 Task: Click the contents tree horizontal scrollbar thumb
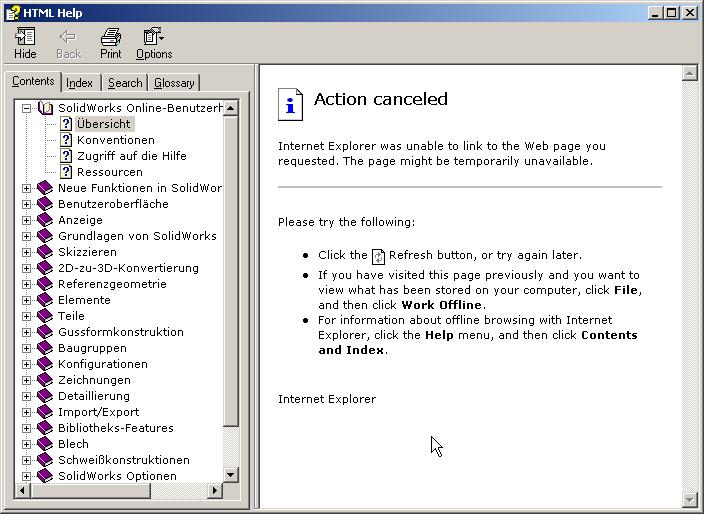coord(90,490)
